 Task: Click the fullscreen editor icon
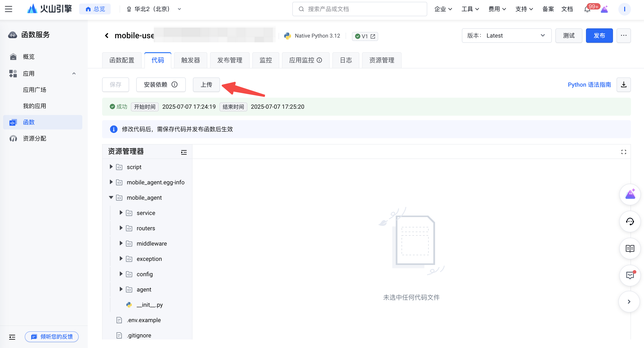(x=624, y=152)
